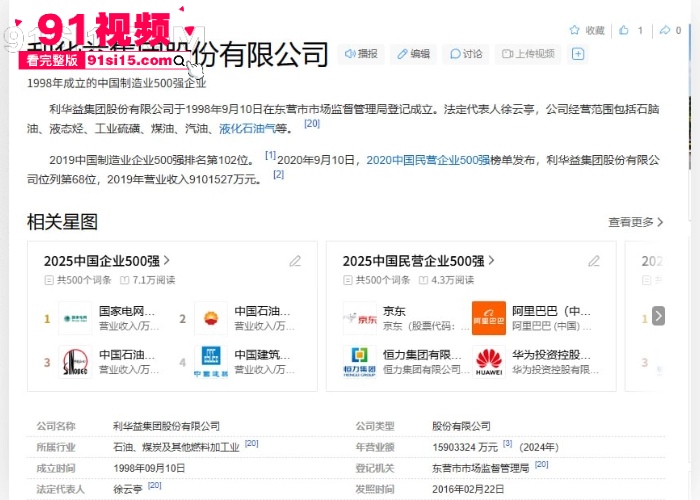
Task: Open the 中国石油 logo with sun emblem
Action: coord(211,318)
